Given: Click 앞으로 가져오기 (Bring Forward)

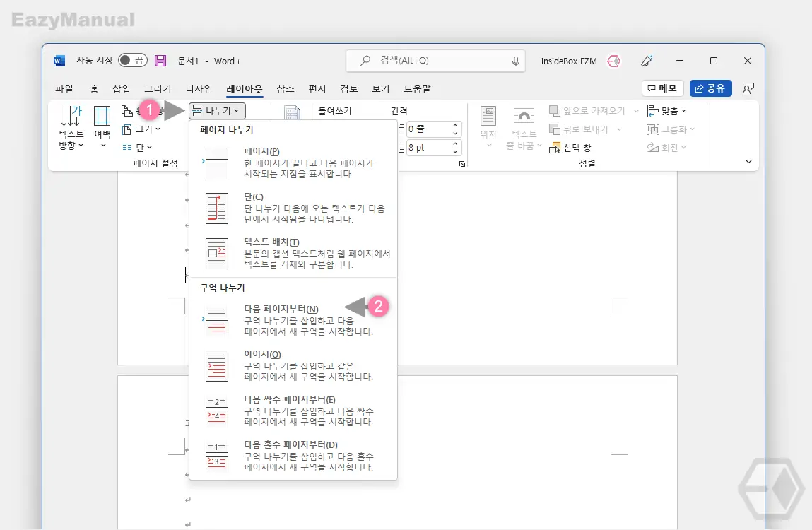Looking at the screenshot, I should tap(587, 111).
